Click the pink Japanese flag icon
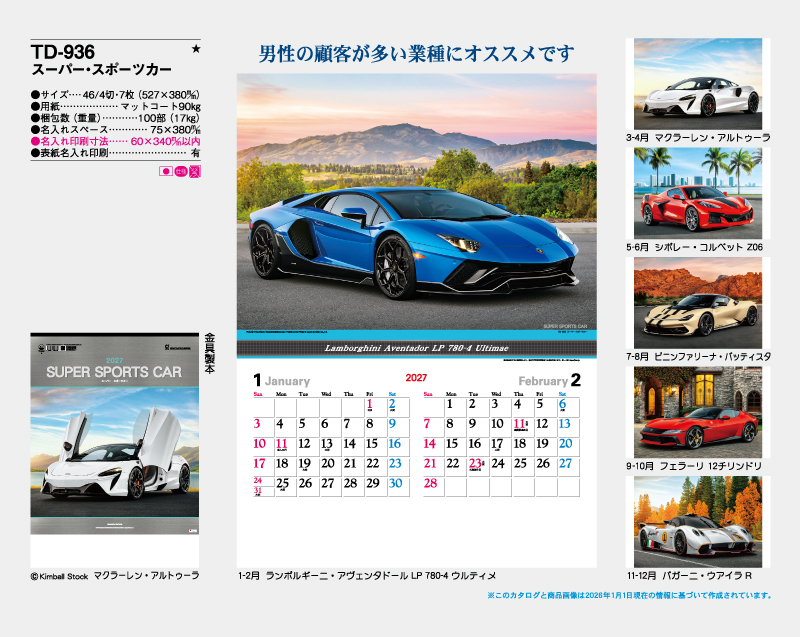The width and height of the screenshot is (800, 637). [165, 171]
